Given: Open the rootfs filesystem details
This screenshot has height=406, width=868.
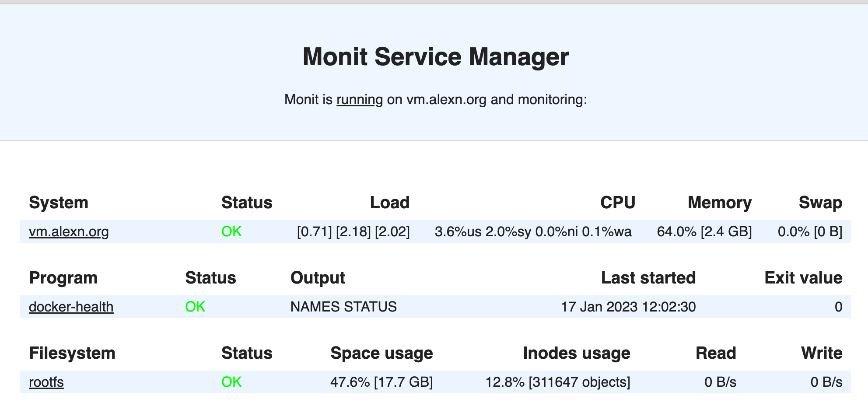Looking at the screenshot, I should 46,381.
